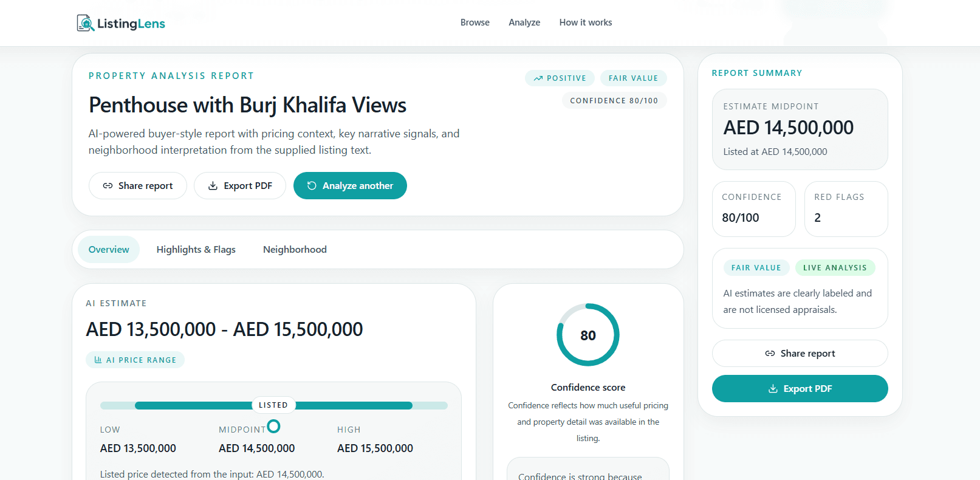Open the Analyze navigation link
Viewport: 980px width, 480px height.
pos(524,22)
